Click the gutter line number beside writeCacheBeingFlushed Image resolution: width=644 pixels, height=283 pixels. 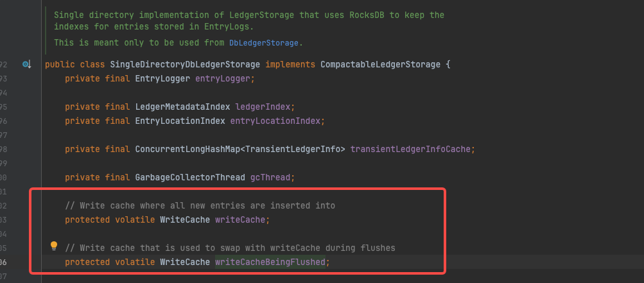coord(4,262)
